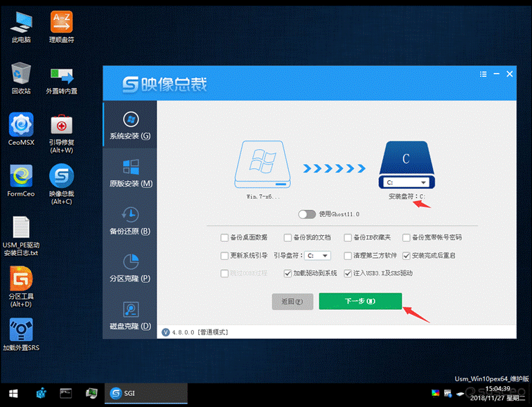532x407 pixels.
Task: Minimize the 映像总裁 window
Action: pyautogui.click(x=497, y=73)
